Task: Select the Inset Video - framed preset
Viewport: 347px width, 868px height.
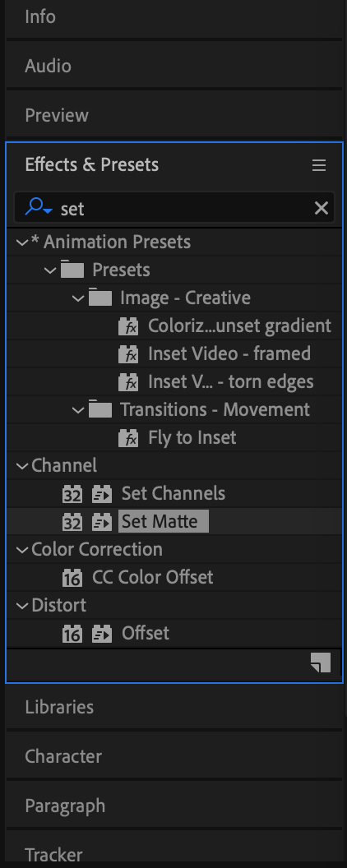Action: tap(229, 353)
